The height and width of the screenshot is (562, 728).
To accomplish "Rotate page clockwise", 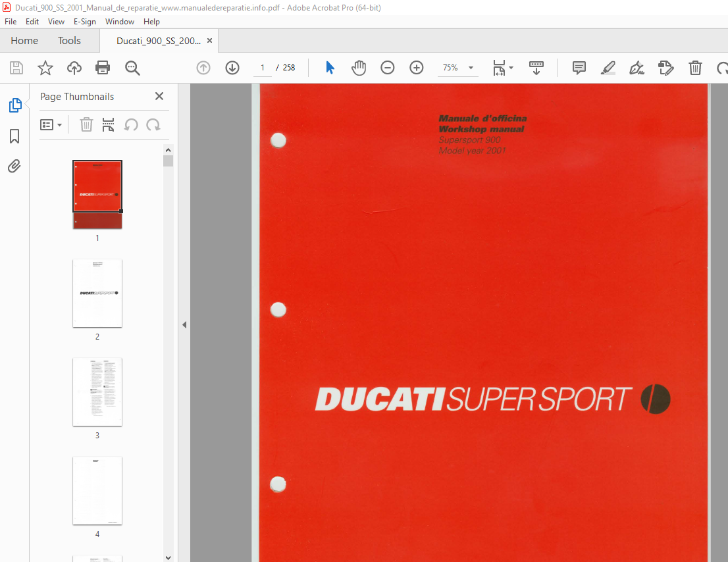I will point(153,125).
